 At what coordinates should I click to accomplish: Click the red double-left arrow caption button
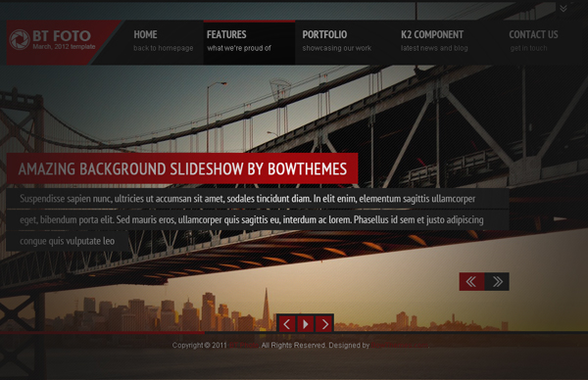[x=471, y=281]
